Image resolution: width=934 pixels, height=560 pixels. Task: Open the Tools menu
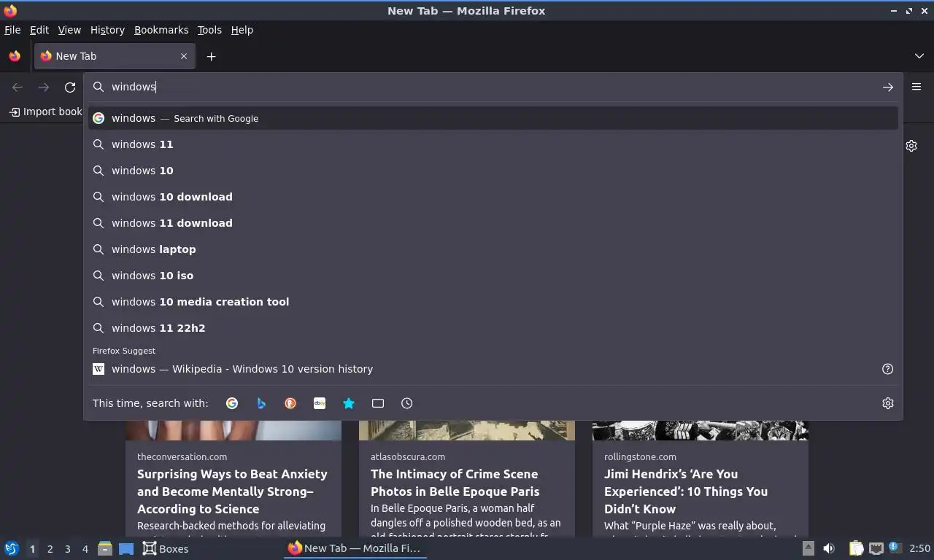[x=209, y=30]
